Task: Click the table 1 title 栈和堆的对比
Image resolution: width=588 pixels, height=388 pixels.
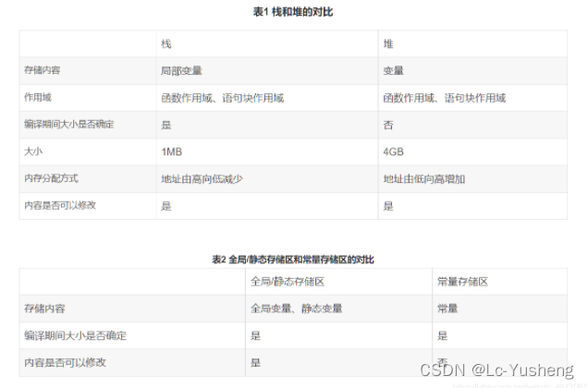Action: [x=293, y=12]
